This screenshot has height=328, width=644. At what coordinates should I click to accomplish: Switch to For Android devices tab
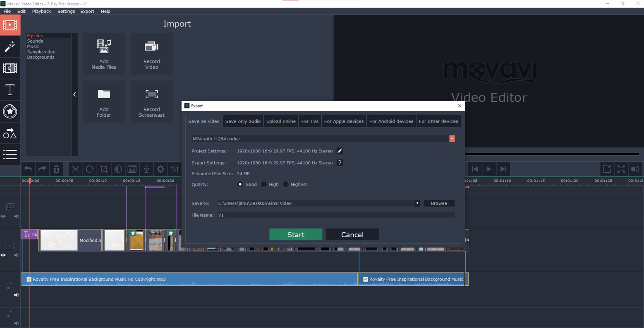point(391,121)
